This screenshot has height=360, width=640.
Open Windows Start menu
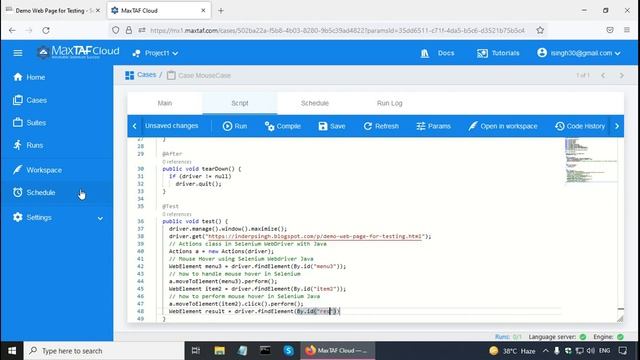[x=12, y=351]
